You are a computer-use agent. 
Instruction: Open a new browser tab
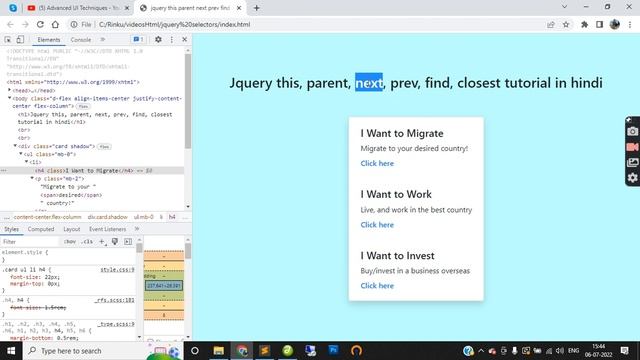(256, 8)
